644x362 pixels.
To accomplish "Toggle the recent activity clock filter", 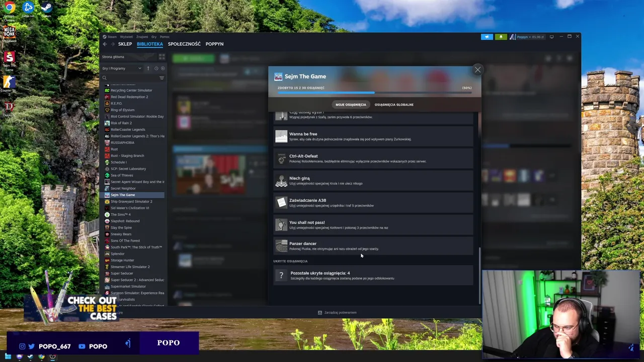I will (x=156, y=68).
